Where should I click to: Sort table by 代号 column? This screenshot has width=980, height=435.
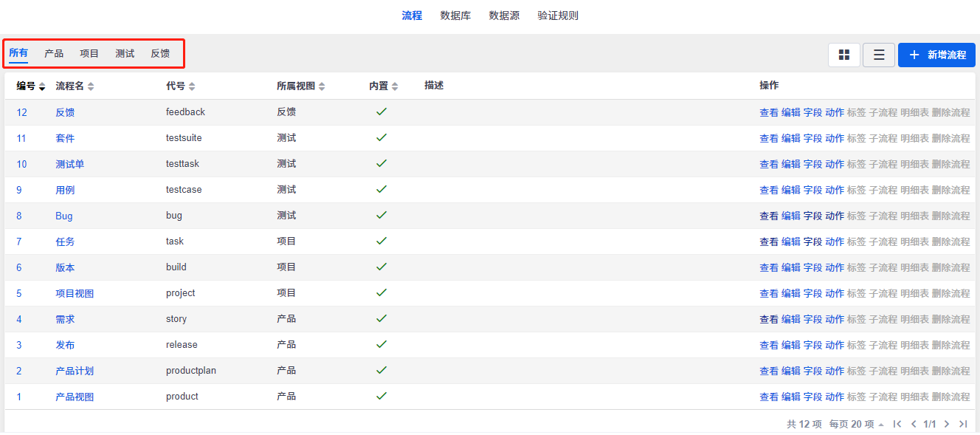(192, 86)
